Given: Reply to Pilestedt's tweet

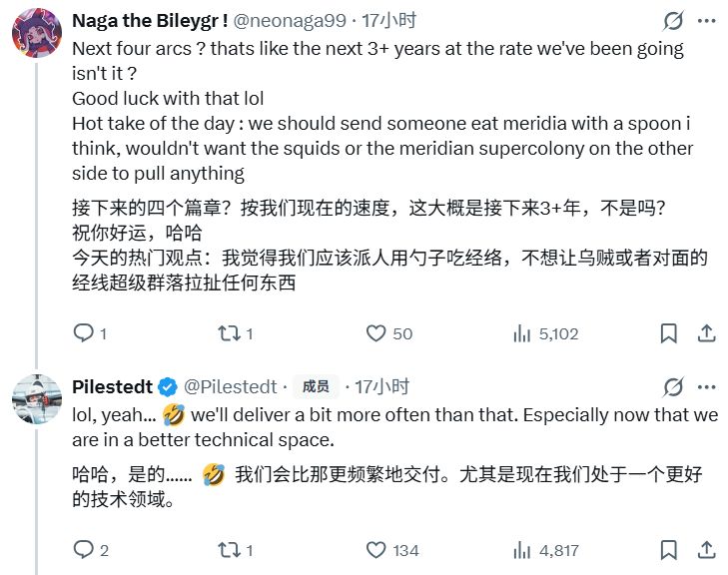Looking at the screenshot, I should point(84,549).
